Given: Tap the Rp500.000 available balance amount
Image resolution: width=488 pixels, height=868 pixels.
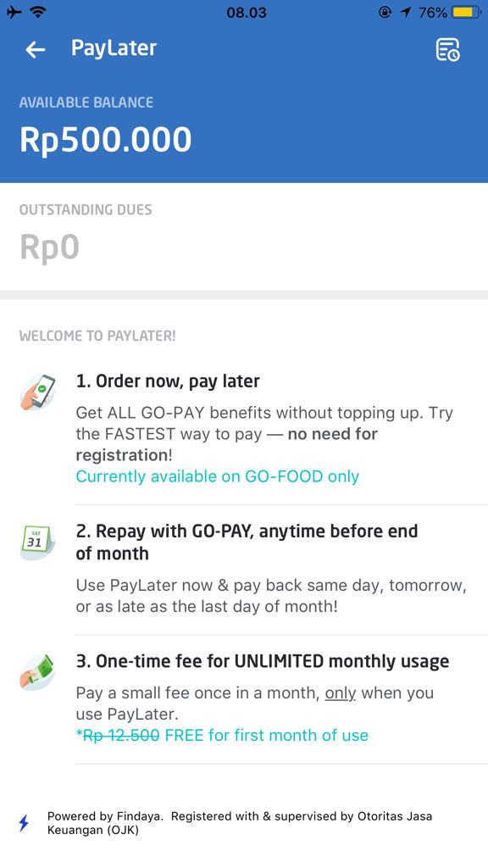Looking at the screenshot, I should point(106,140).
